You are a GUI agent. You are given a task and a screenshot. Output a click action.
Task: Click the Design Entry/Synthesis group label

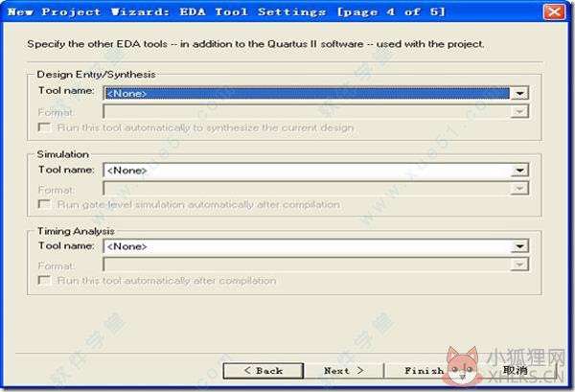(x=96, y=75)
